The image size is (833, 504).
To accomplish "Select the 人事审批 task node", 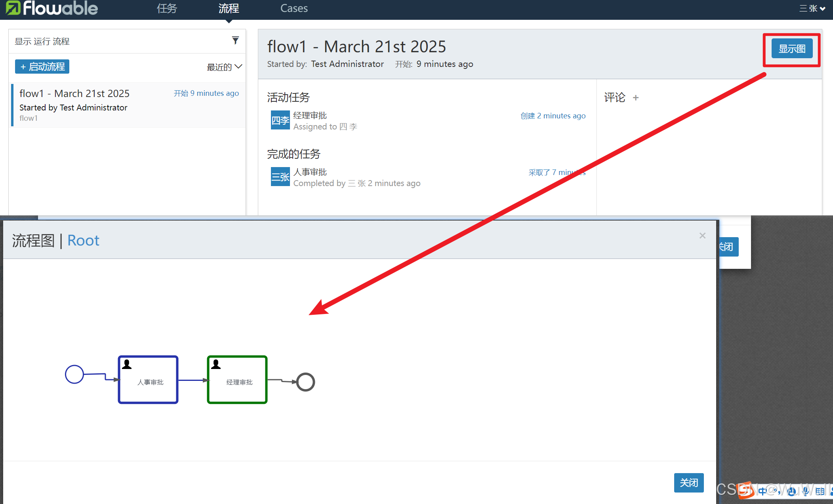I will click(148, 380).
